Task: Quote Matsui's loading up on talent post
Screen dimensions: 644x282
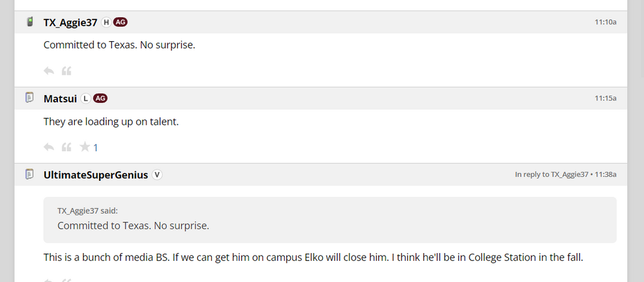Action: (x=66, y=147)
